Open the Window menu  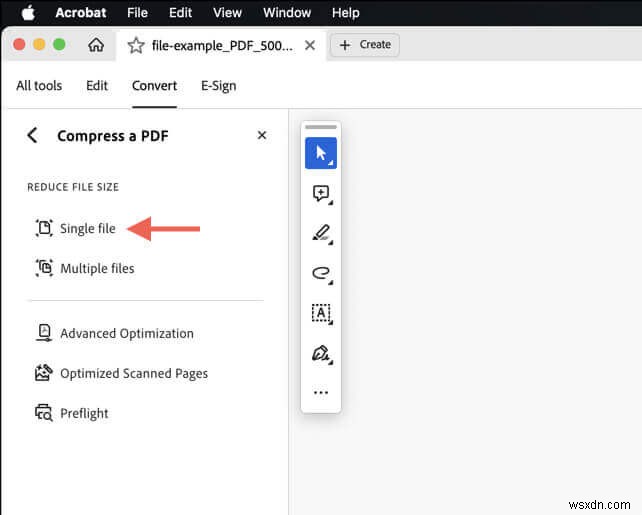(287, 13)
